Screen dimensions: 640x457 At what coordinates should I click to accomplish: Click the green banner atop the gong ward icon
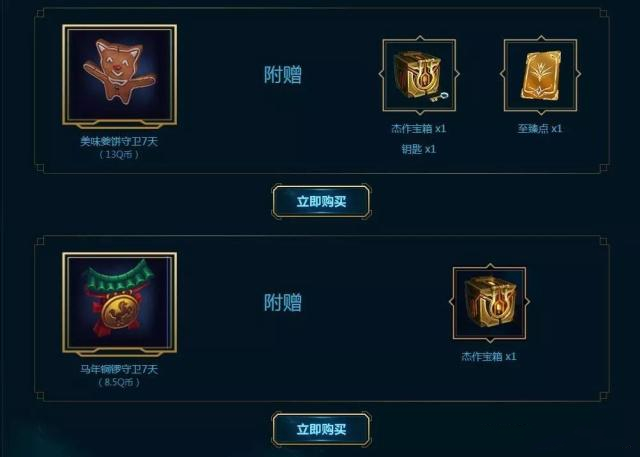pos(120,275)
